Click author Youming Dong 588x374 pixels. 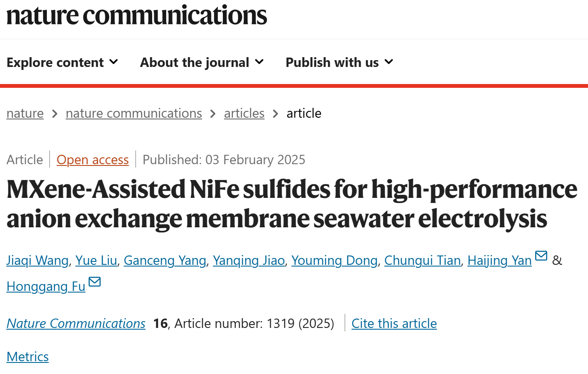(x=334, y=261)
